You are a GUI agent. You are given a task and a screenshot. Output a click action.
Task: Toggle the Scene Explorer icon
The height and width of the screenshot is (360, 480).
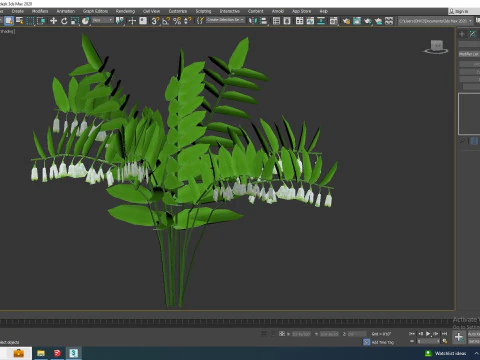click(276, 21)
